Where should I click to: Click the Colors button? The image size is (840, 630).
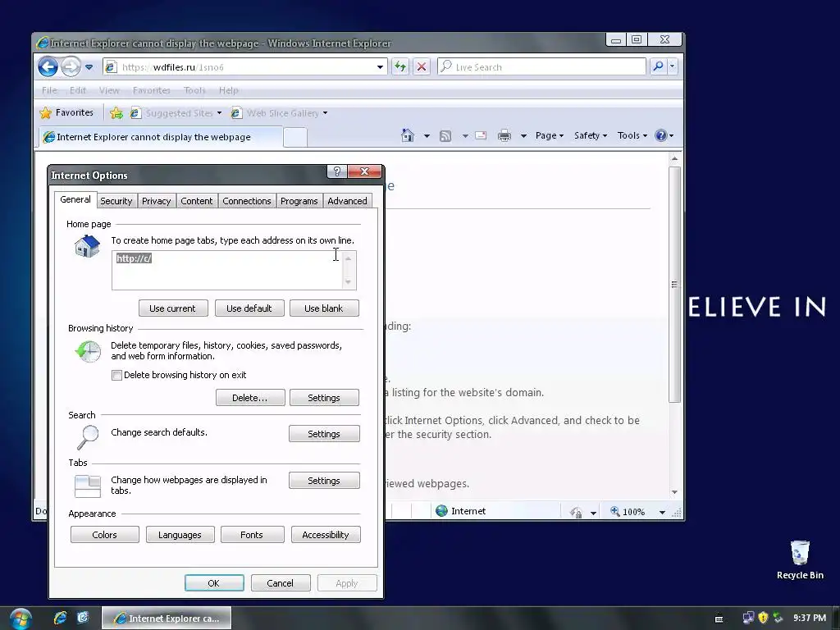pyautogui.click(x=104, y=535)
